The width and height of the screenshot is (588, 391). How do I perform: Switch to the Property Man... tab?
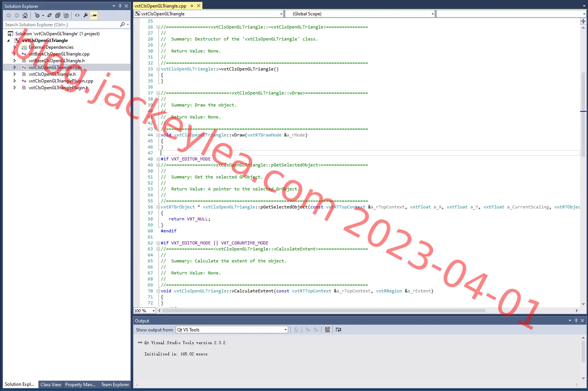coord(80,385)
